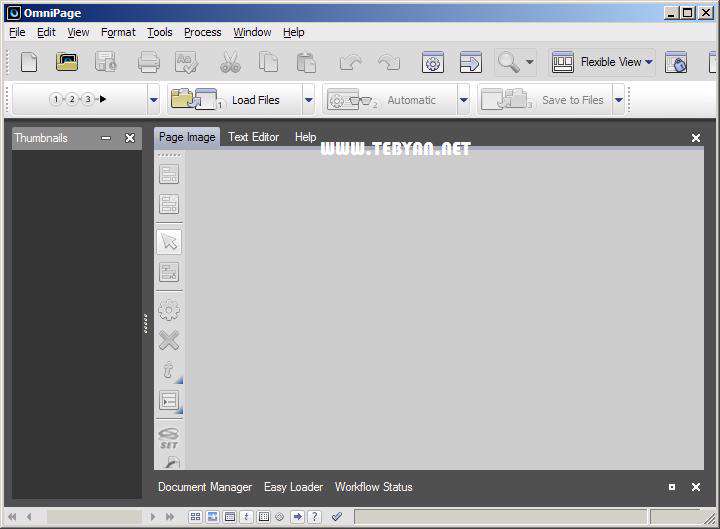Open the Format menu
This screenshot has width=720, height=529.
pos(118,32)
